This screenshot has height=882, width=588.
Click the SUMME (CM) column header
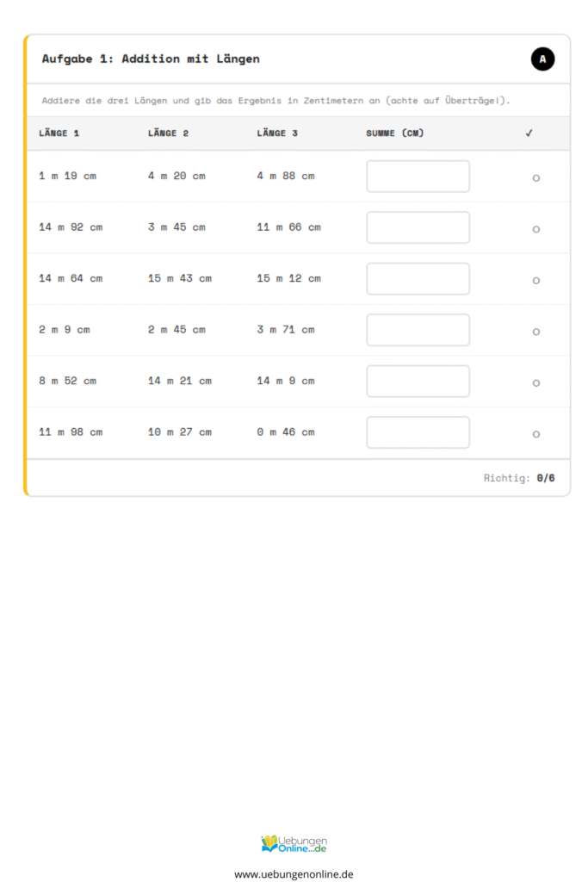pyautogui.click(x=394, y=134)
